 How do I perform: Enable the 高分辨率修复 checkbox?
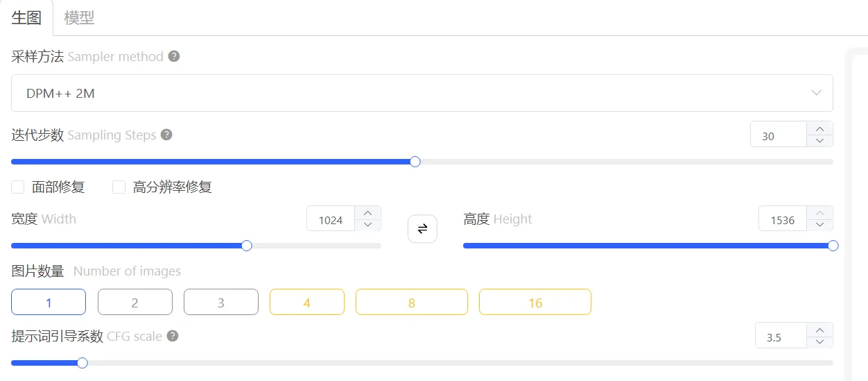[119, 187]
